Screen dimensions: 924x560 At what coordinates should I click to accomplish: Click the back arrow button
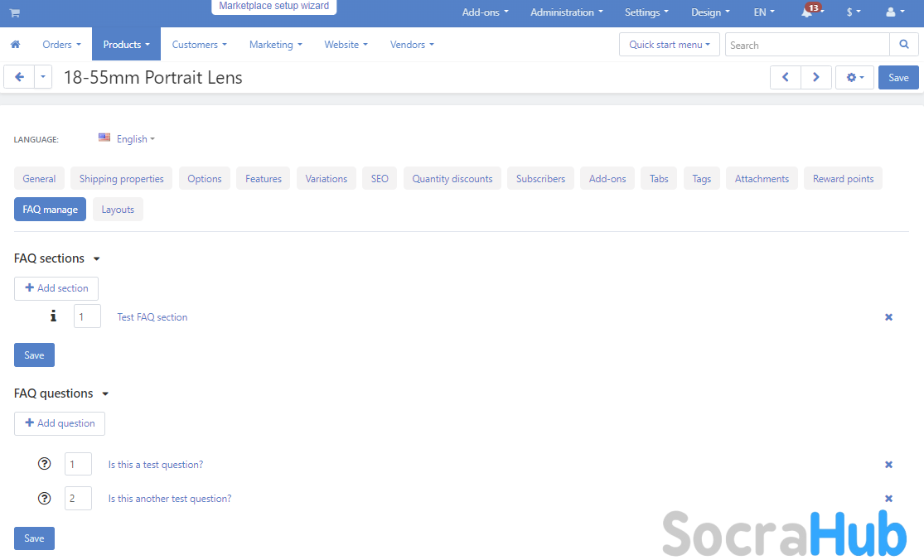19,78
